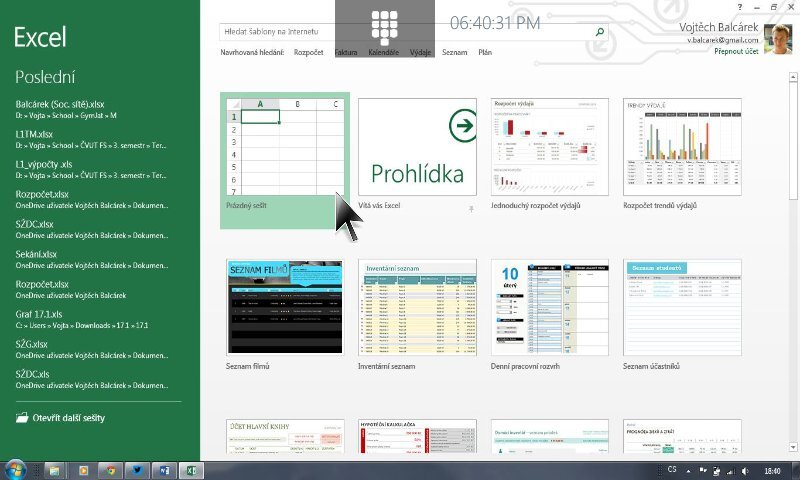Open the Prohlídka welcome tour template

coord(417,147)
